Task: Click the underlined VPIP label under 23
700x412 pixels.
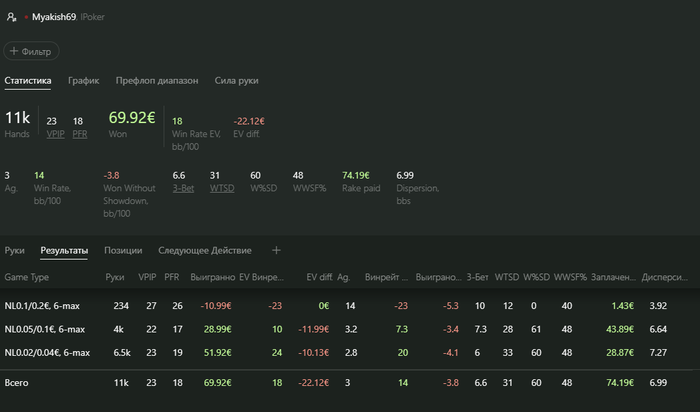Action: [x=56, y=132]
